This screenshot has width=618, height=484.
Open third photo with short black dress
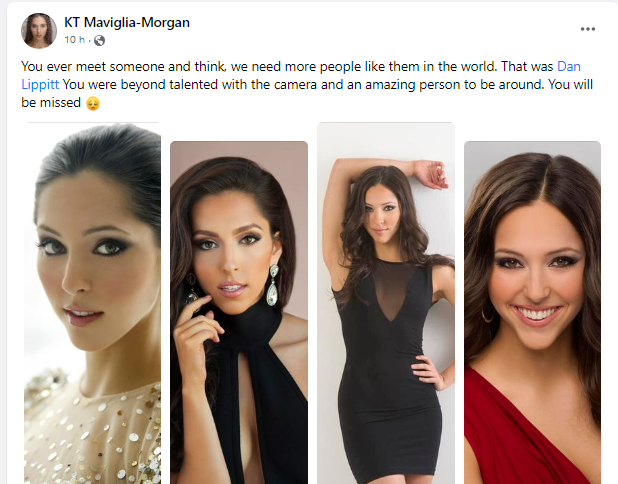(386, 303)
